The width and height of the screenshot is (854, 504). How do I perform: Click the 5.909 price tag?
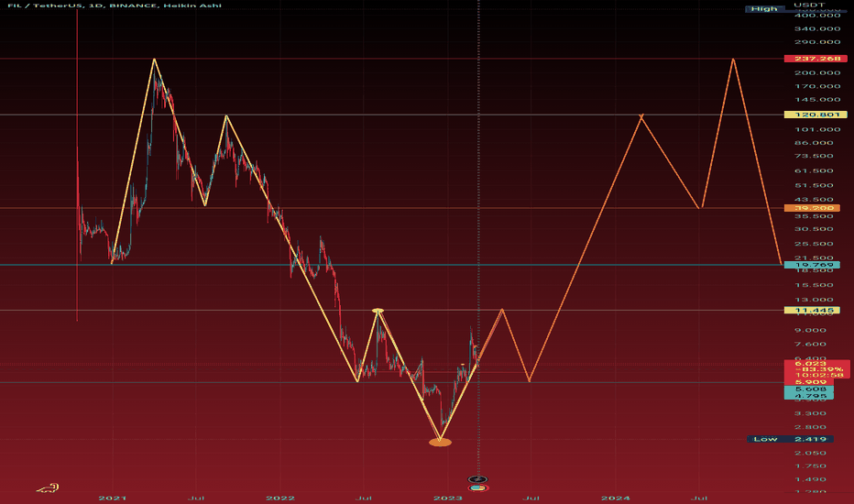pos(809,382)
